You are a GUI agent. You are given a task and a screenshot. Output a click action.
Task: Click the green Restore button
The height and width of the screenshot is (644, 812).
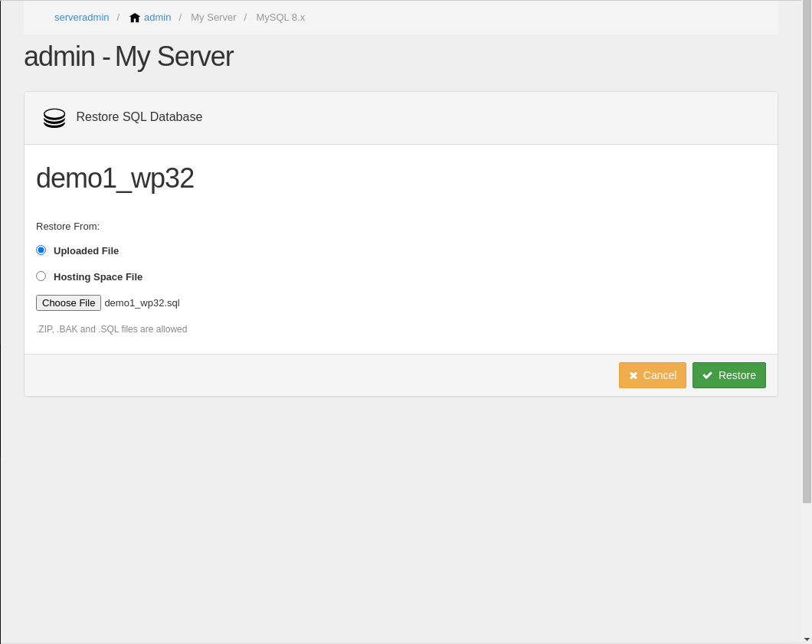pos(729,375)
